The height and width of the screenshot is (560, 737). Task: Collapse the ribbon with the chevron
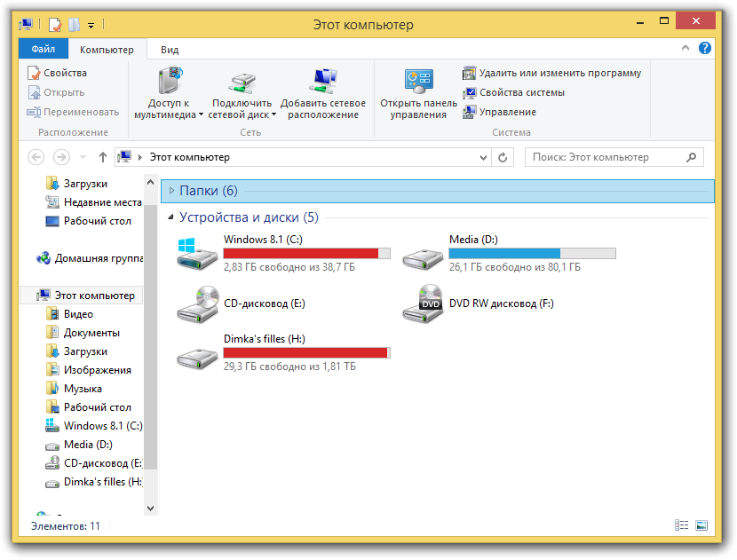tap(685, 48)
